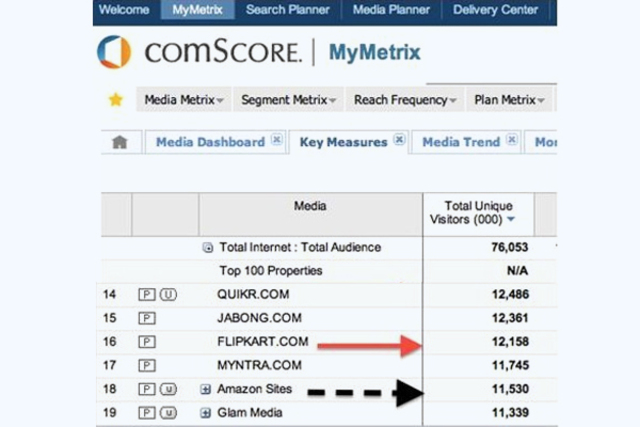Click rank number 18 cell

(x=109, y=389)
